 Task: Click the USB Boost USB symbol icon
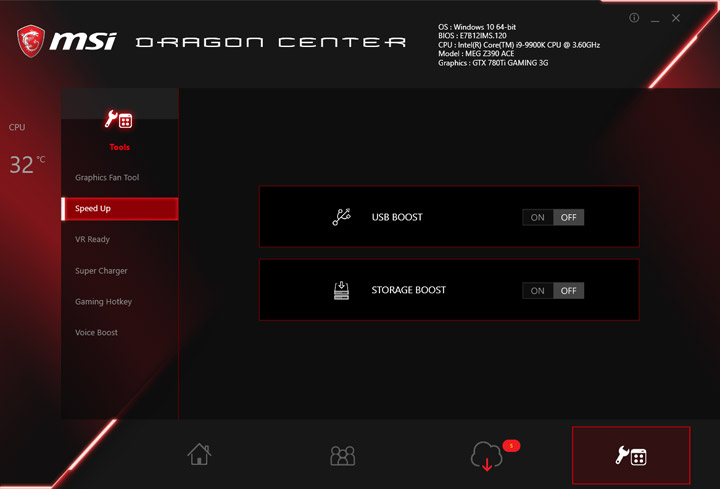click(x=342, y=217)
